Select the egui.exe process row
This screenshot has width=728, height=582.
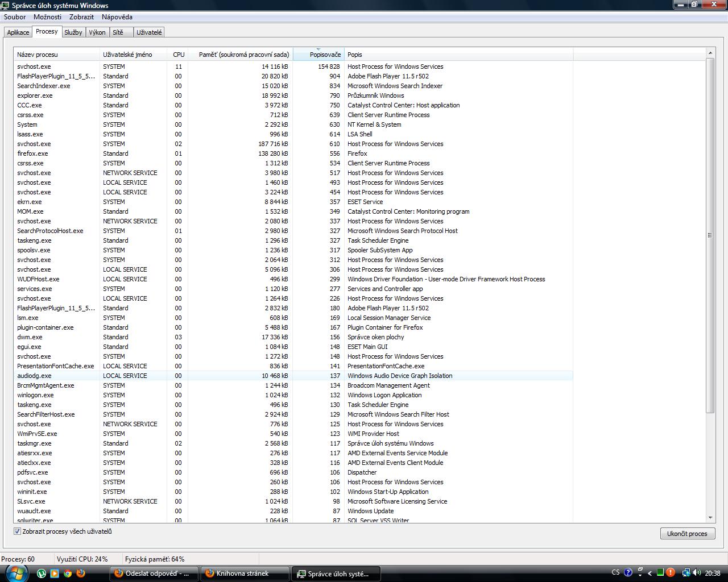click(x=293, y=347)
